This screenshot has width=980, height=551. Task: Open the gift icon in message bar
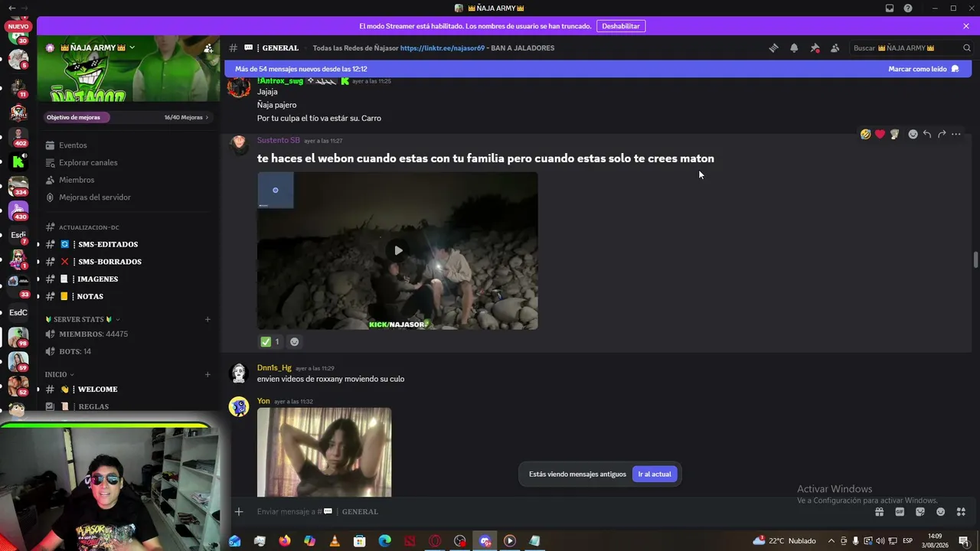pyautogui.click(x=880, y=512)
